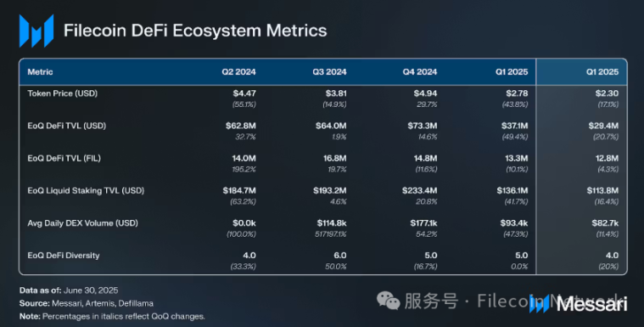Click the token price value '$3.81'
Viewport: 644px width, 327px height.
coord(336,93)
